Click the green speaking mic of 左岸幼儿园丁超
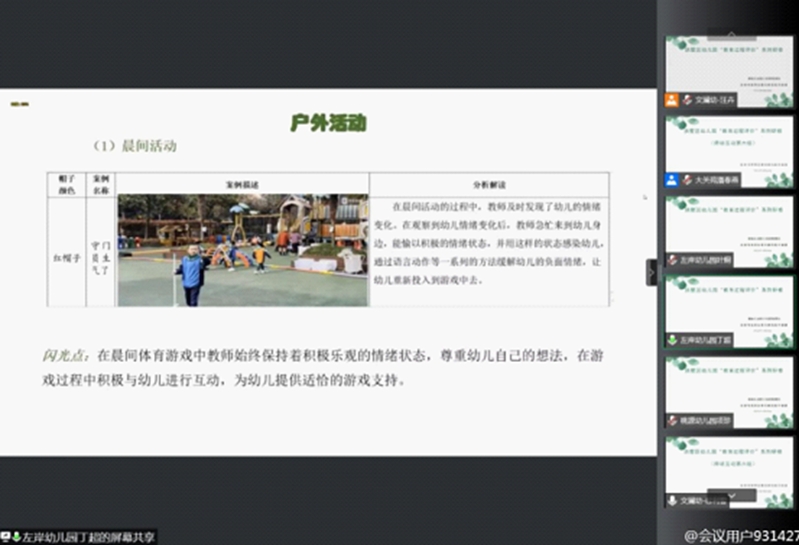Screen dimensions: 799x545 tap(673, 340)
